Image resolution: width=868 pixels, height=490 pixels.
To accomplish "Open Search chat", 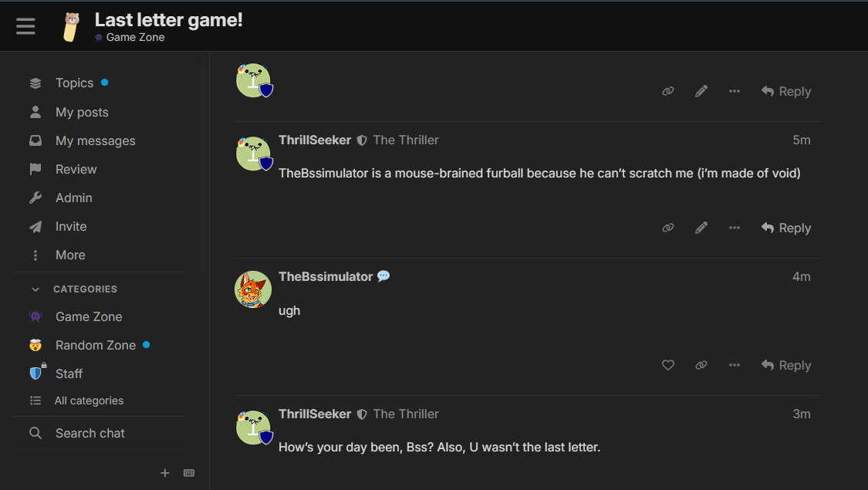I will 90,434.
